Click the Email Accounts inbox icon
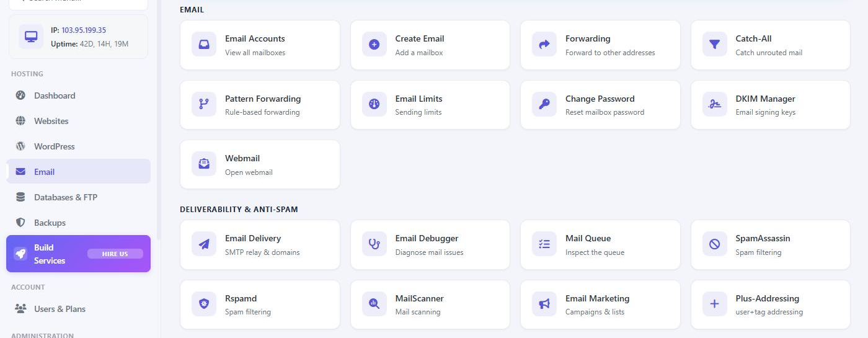 pos(204,45)
